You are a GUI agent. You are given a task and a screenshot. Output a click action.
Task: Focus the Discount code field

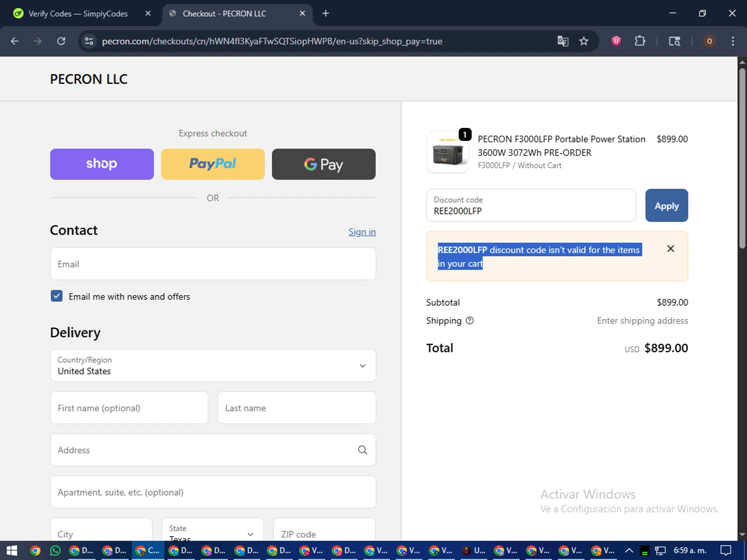click(531, 205)
